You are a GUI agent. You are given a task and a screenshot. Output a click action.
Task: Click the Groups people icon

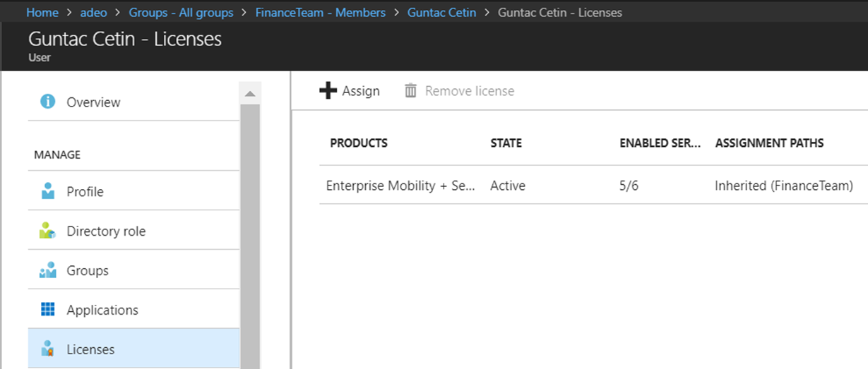coord(48,270)
